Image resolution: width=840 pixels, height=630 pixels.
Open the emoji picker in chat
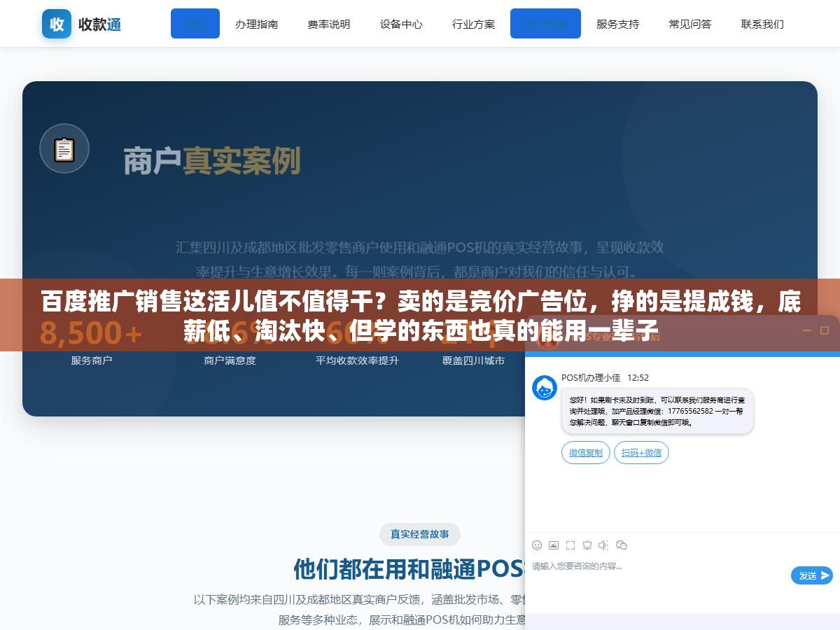tap(537, 545)
